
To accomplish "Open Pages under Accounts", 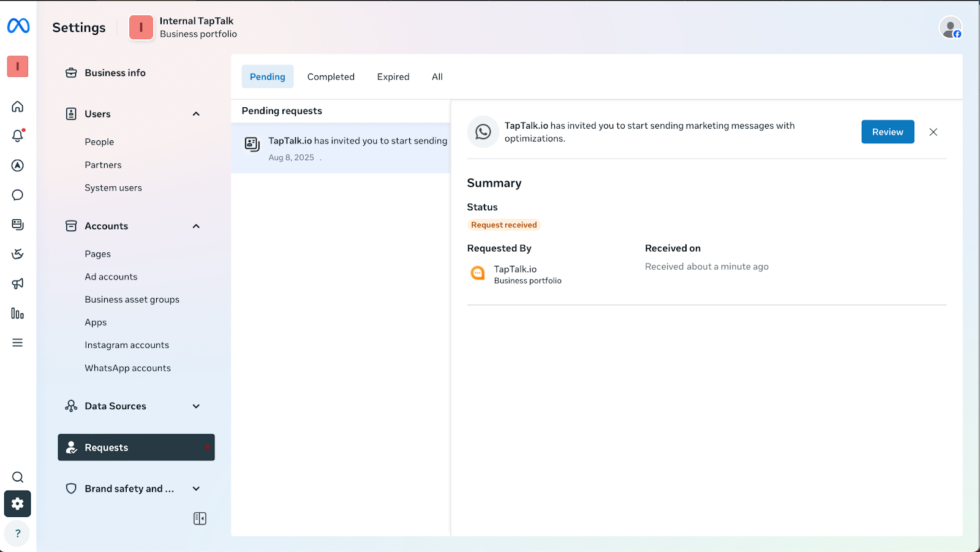I will click(98, 254).
